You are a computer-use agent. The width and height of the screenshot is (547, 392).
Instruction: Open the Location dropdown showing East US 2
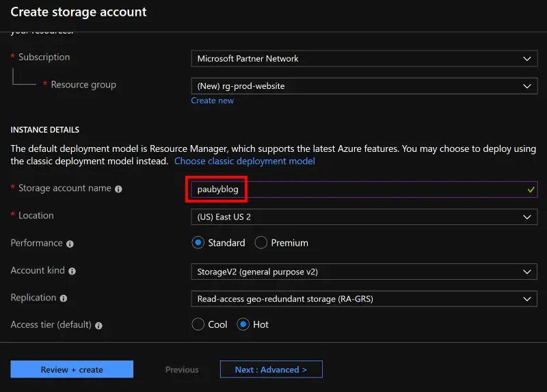pyautogui.click(x=364, y=217)
